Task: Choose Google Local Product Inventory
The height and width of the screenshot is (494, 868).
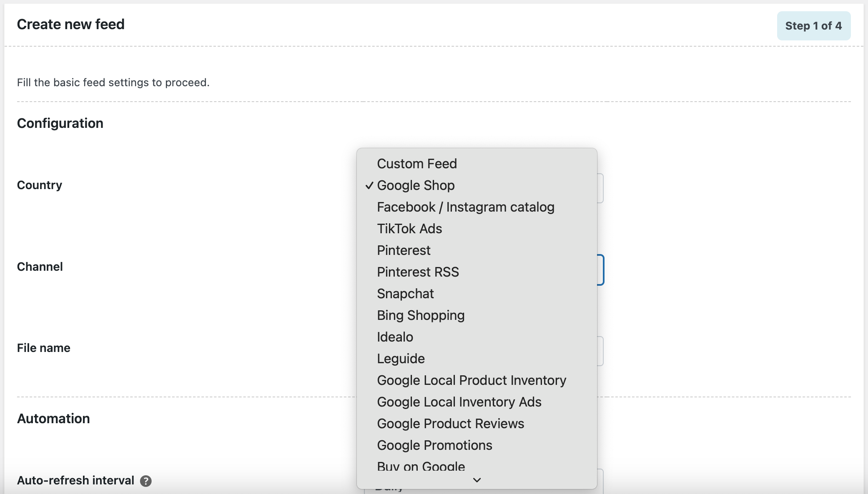Action: click(477, 380)
